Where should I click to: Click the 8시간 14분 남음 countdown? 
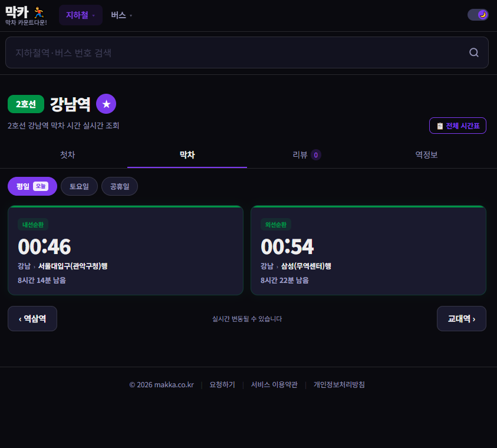coord(42,281)
